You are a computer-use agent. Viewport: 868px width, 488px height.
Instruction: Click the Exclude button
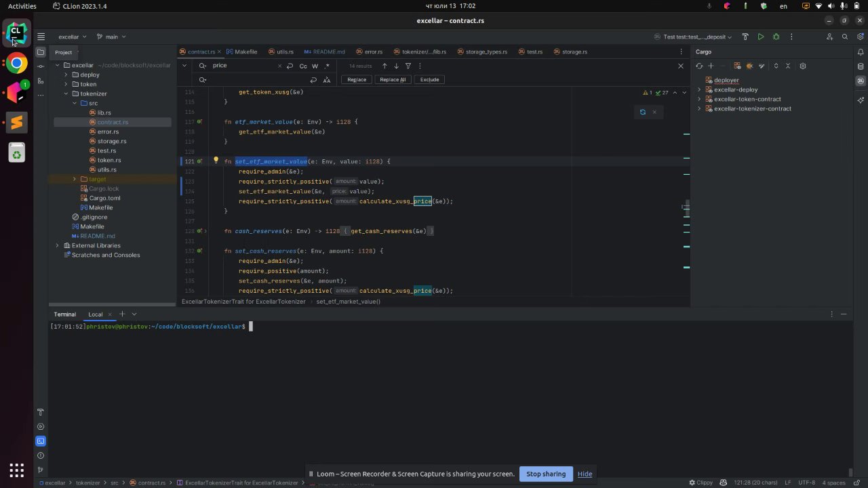[429, 79]
